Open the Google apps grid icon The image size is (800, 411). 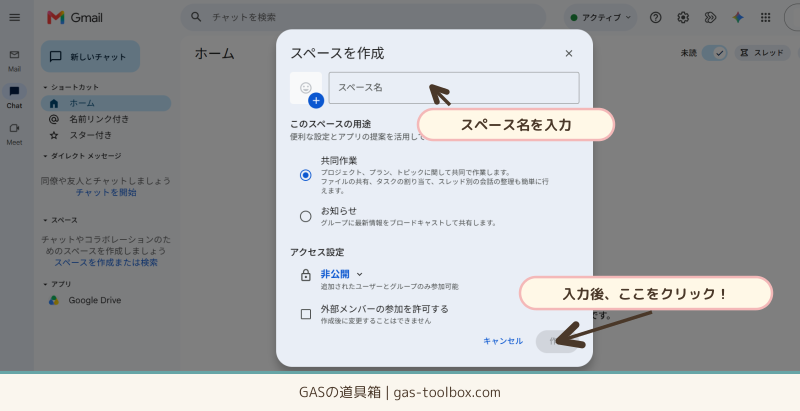[x=765, y=18]
